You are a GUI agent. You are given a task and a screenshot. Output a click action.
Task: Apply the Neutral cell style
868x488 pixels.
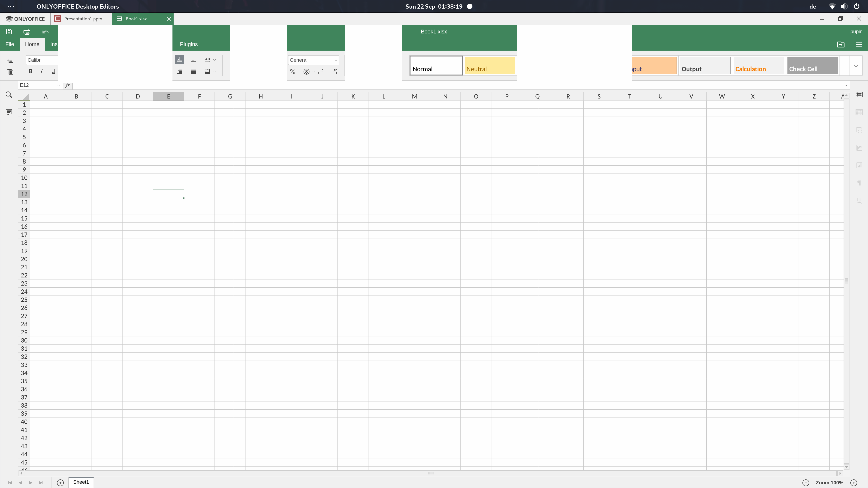490,65
